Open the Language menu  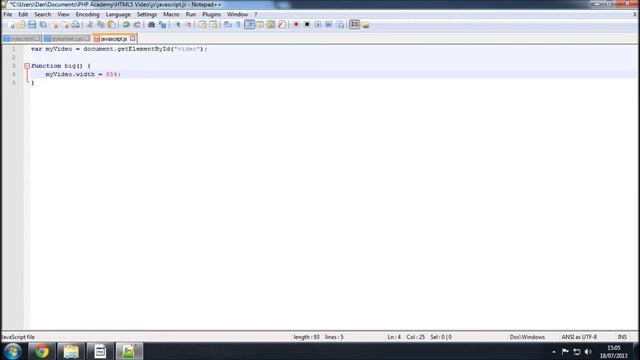[x=118, y=14]
